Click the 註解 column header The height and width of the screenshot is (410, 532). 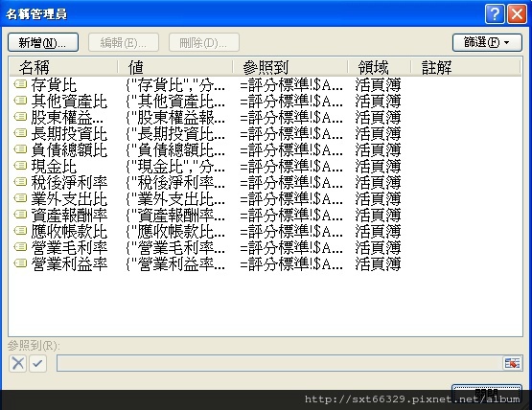pos(466,67)
